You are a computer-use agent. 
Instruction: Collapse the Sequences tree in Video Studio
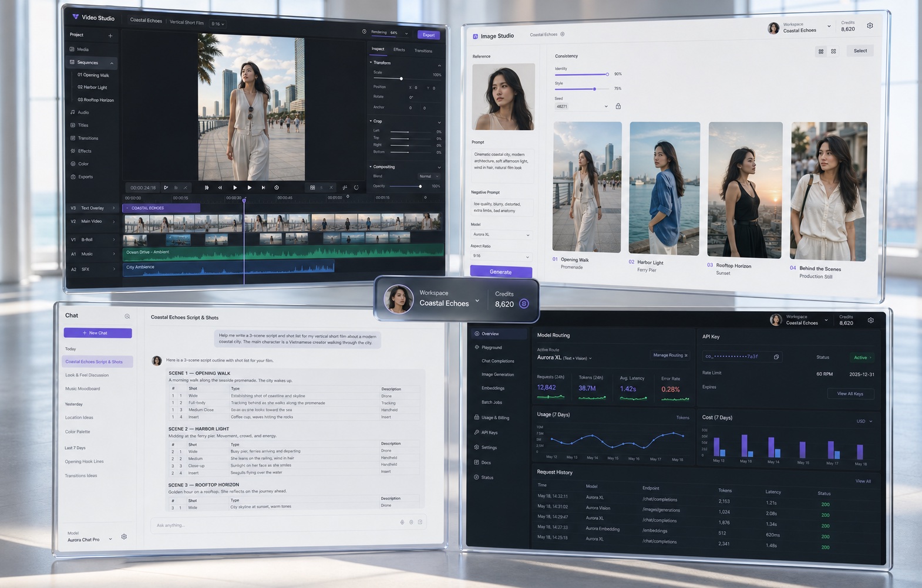pyautogui.click(x=112, y=63)
